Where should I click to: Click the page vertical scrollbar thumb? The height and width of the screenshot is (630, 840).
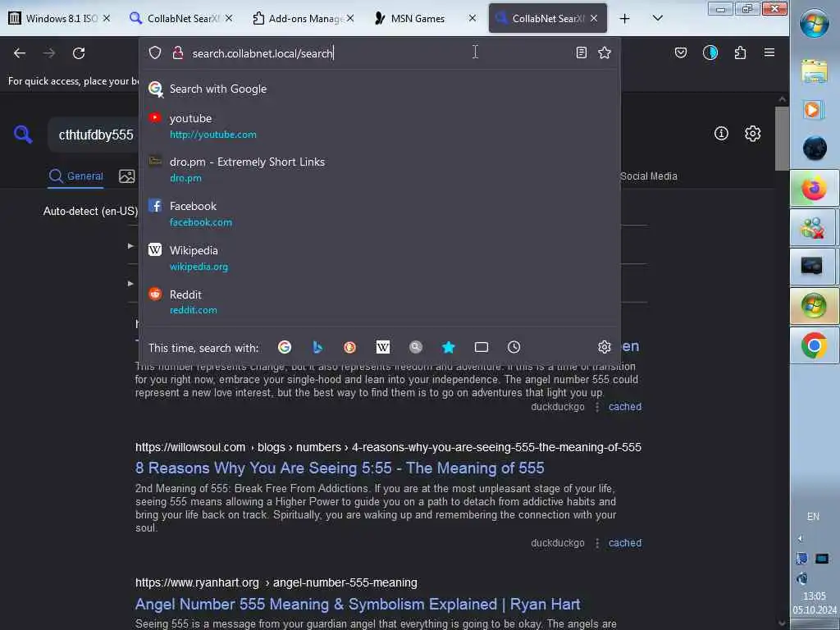pyautogui.click(x=782, y=139)
